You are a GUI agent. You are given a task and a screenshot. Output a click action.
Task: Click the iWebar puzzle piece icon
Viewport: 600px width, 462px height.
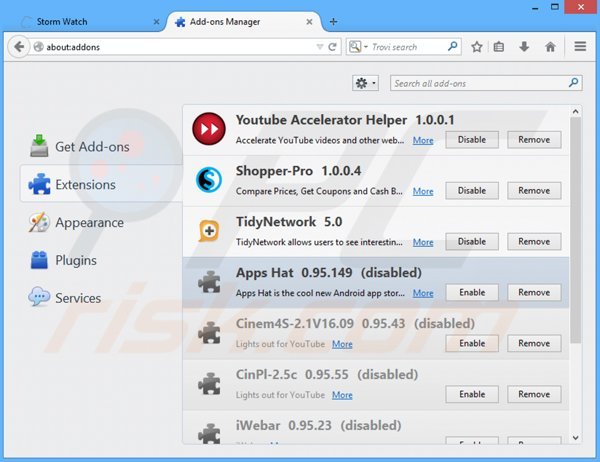[x=209, y=433]
